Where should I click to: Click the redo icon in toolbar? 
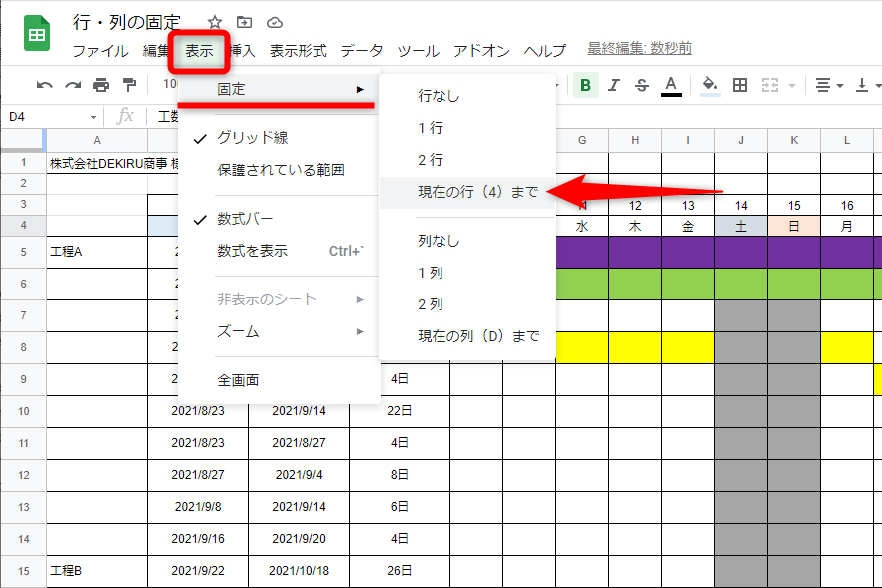coord(72,85)
